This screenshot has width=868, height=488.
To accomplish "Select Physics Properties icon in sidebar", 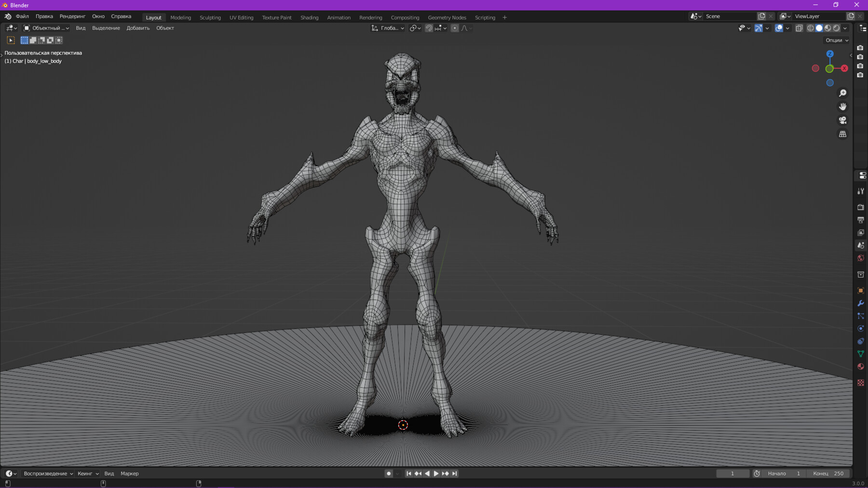I will 861,328.
